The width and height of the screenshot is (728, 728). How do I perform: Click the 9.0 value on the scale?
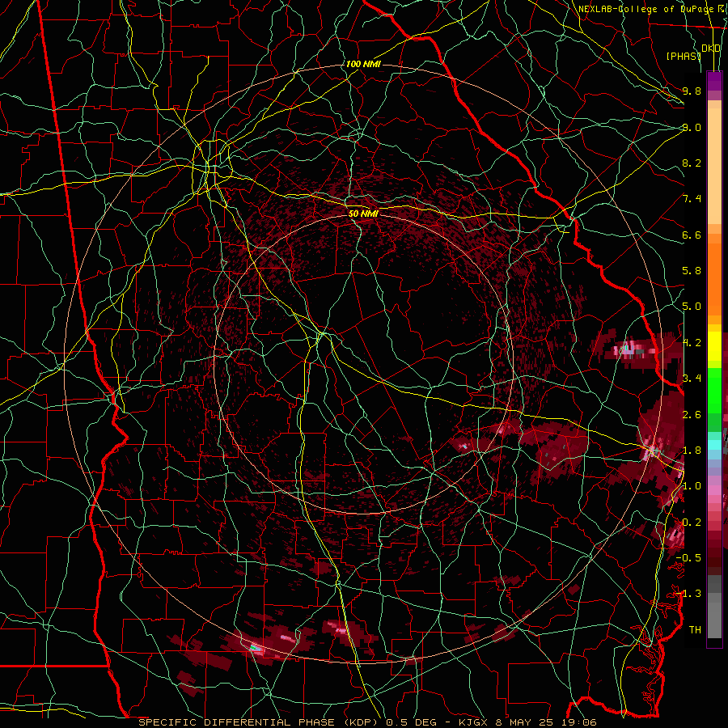pos(692,127)
